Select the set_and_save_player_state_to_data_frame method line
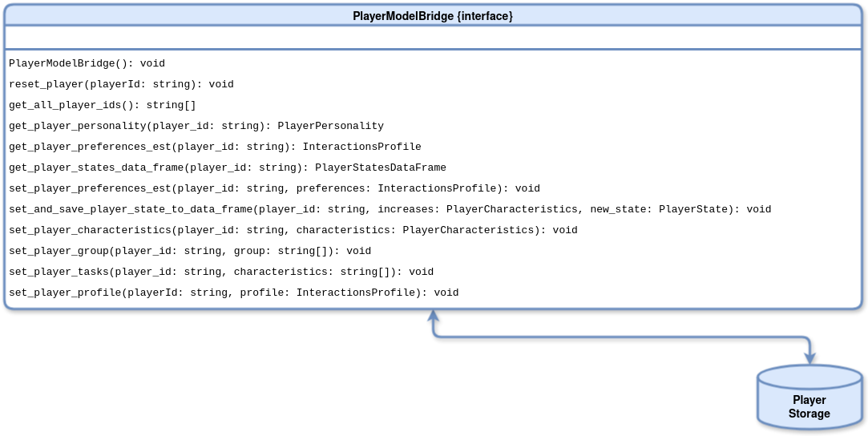The image size is (868, 436). 390,210
